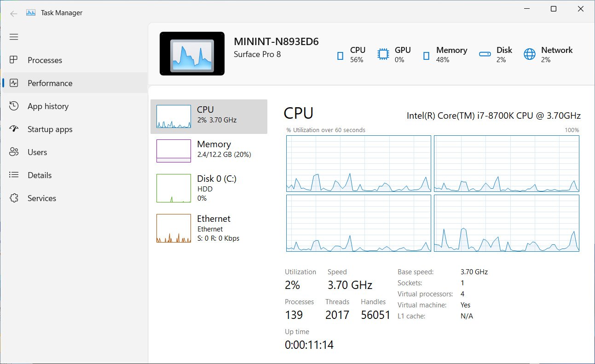This screenshot has width=595, height=364.
Task: Open the Services section icon
Action: coord(14,198)
